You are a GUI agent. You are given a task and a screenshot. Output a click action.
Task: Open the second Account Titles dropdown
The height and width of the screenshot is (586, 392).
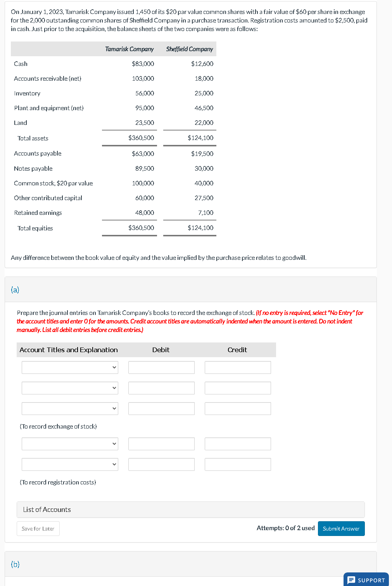coord(70,388)
